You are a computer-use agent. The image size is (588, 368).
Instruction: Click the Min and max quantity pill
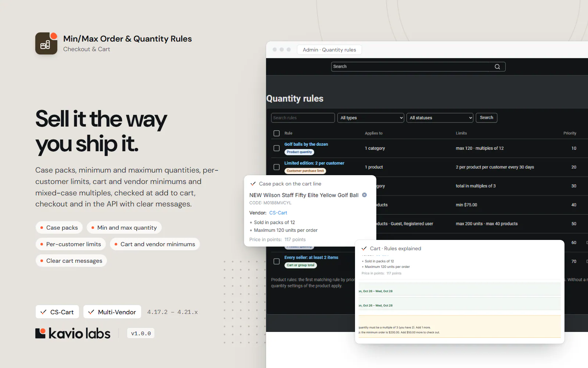[x=124, y=228]
